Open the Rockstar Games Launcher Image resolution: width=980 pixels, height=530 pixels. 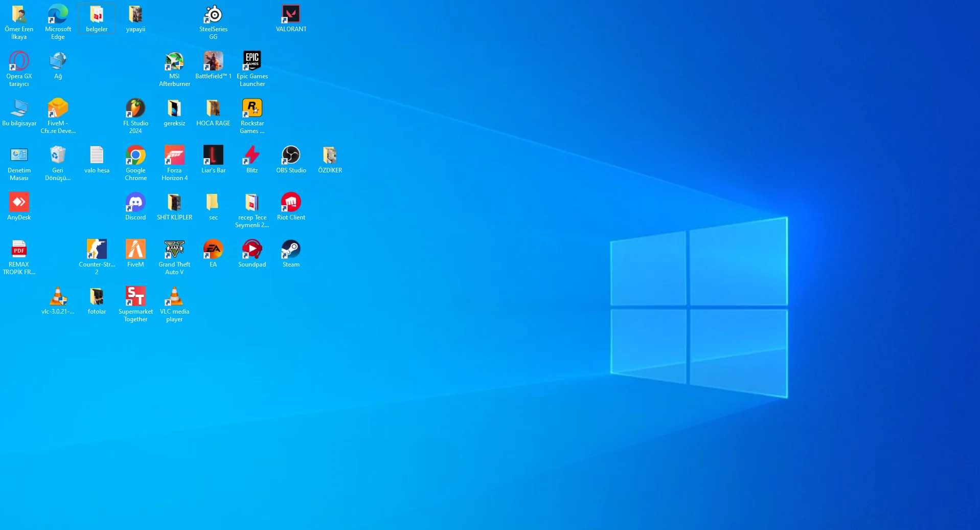252,108
